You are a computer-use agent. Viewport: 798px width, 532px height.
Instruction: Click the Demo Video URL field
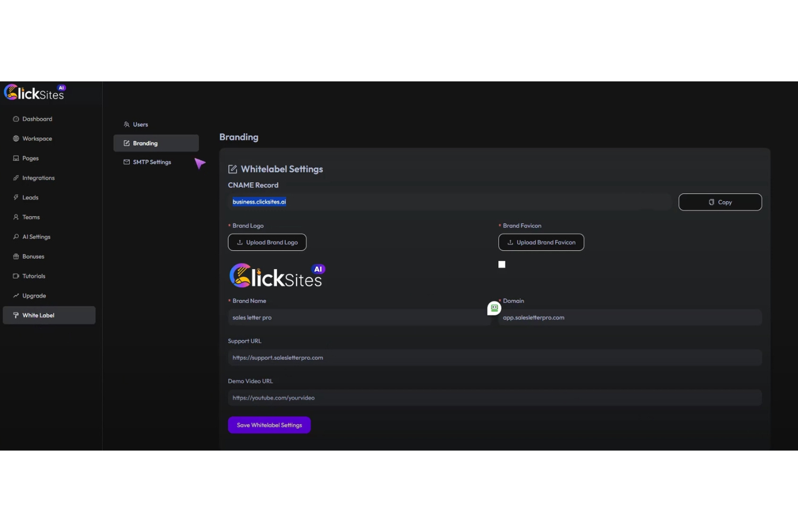494,397
